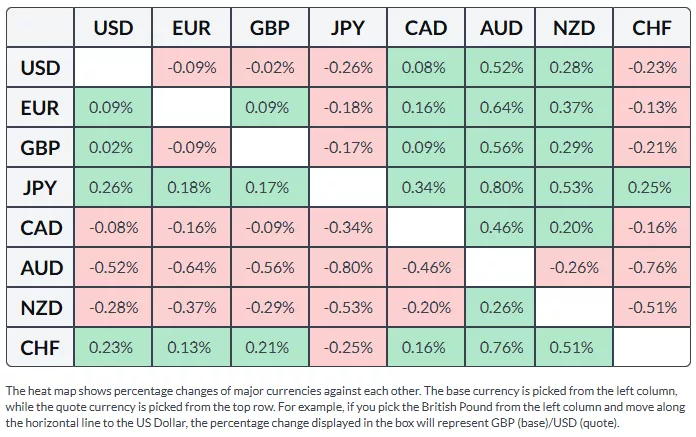Select the JPY row label on left

point(41,187)
